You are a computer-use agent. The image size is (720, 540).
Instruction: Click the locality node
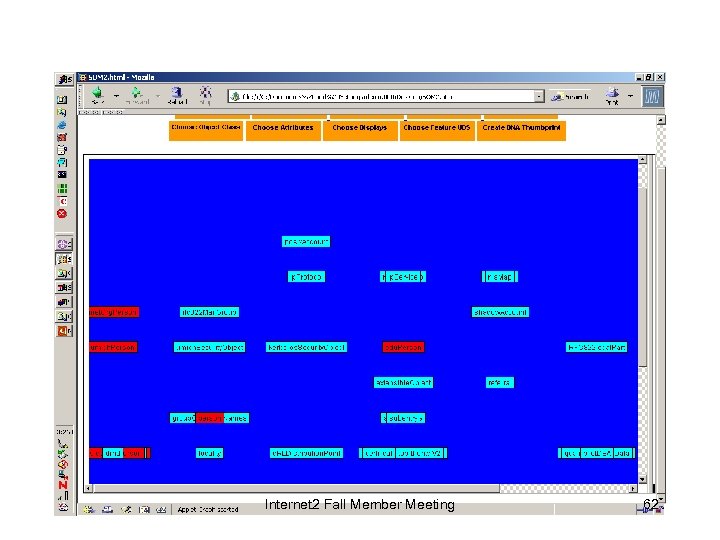[x=209, y=453]
